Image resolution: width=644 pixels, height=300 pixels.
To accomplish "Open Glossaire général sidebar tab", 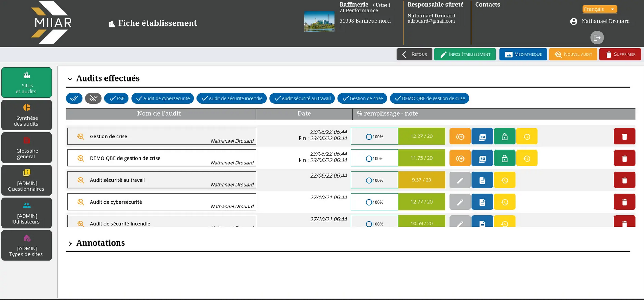I will coord(27,148).
